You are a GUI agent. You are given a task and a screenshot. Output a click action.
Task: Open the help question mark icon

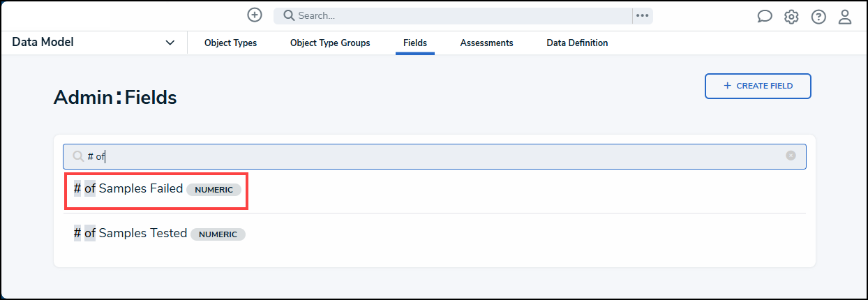[x=818, y=17]
